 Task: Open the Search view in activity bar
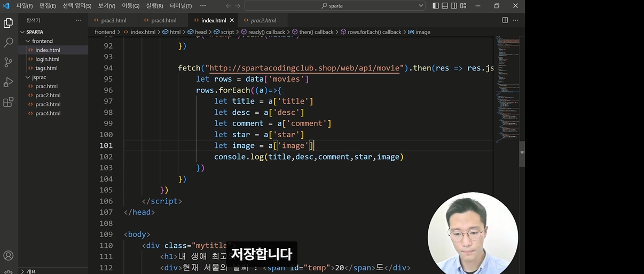[9, 42]
